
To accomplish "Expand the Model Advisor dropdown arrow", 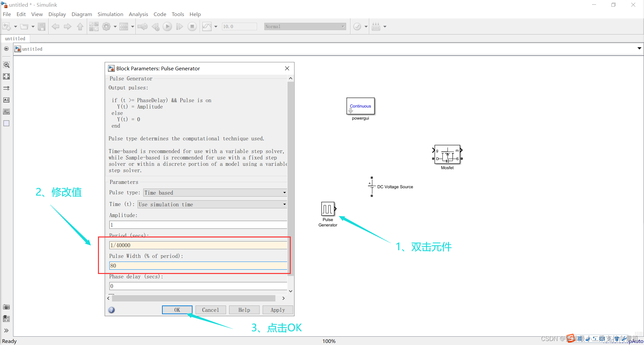I will [366, 26].
